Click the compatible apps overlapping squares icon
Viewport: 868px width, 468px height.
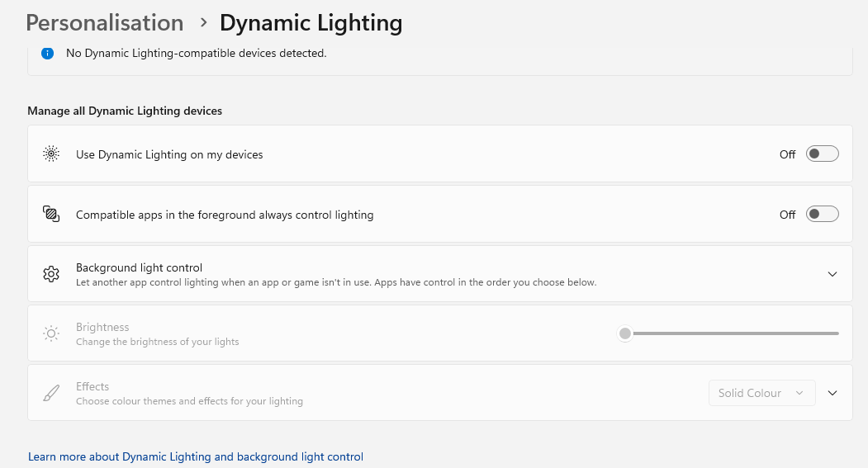pos(51,215)
